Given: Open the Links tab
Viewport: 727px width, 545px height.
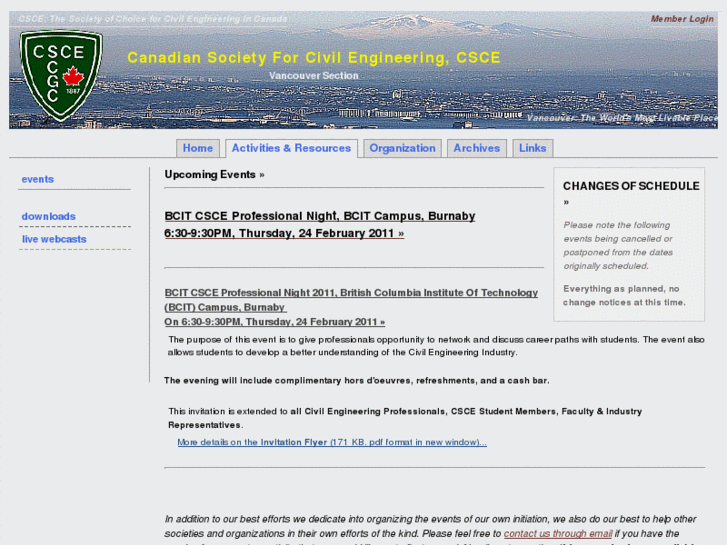Looking at the screenshot, I should pos(532,148).
